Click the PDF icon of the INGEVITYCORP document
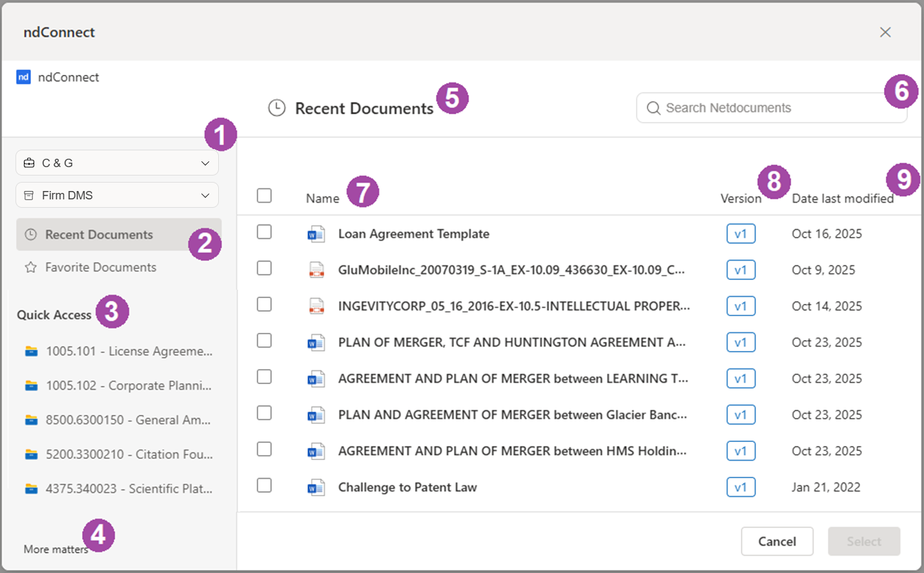The image size is (924, 573). [x=316, y=307]
